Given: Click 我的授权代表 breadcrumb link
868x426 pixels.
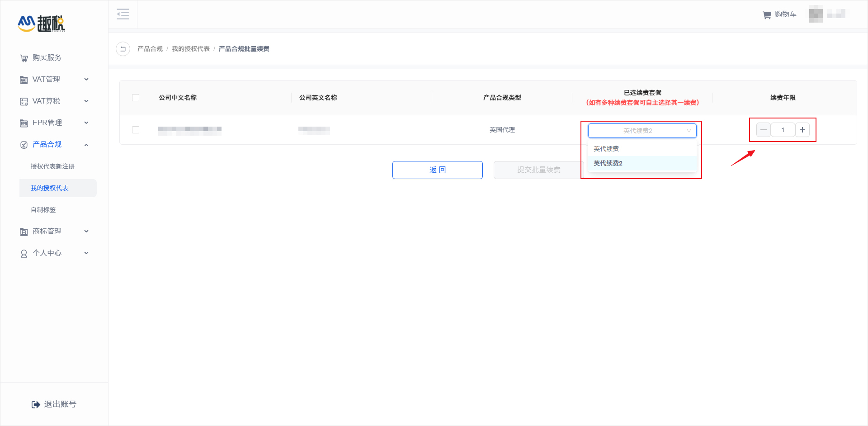Looking at the screenshot, I should pyautogui.click(x=190, y=49).
